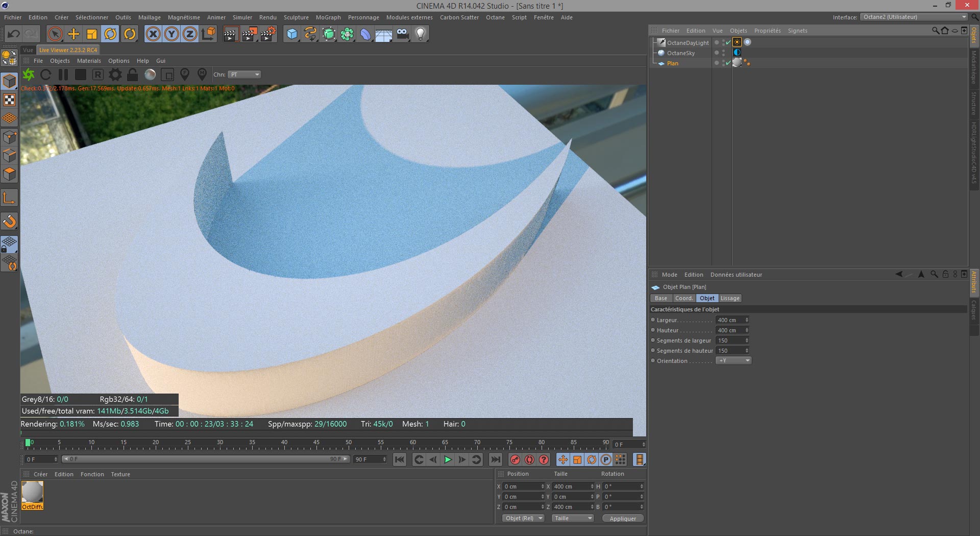Add a cube primitive object
Viewport: 980px width, 536px height.
(292, 34)
